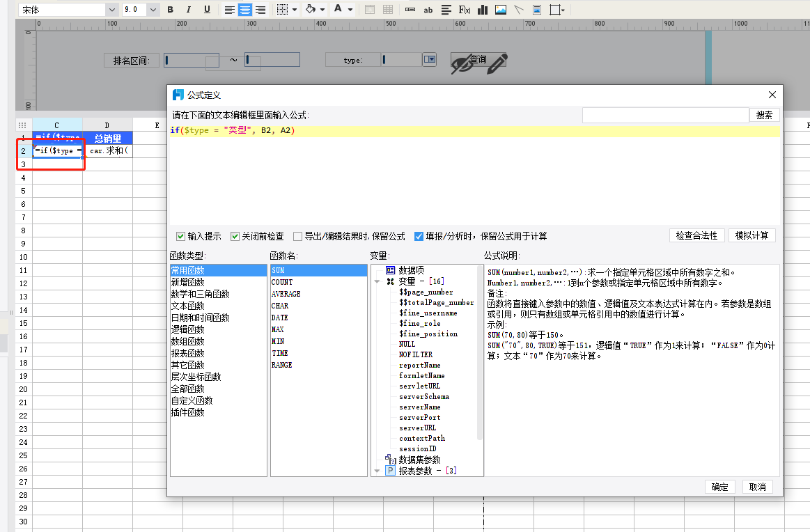810x532 pixels.
Task: Toggle bold text formatting
Action: [170, 10]
